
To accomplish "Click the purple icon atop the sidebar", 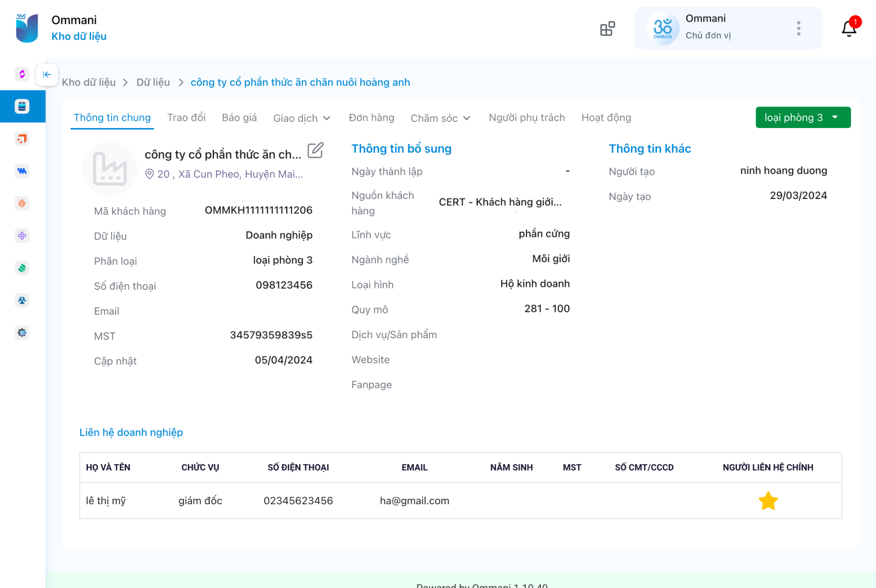I will pyautogui.click(x=22, y=74).
